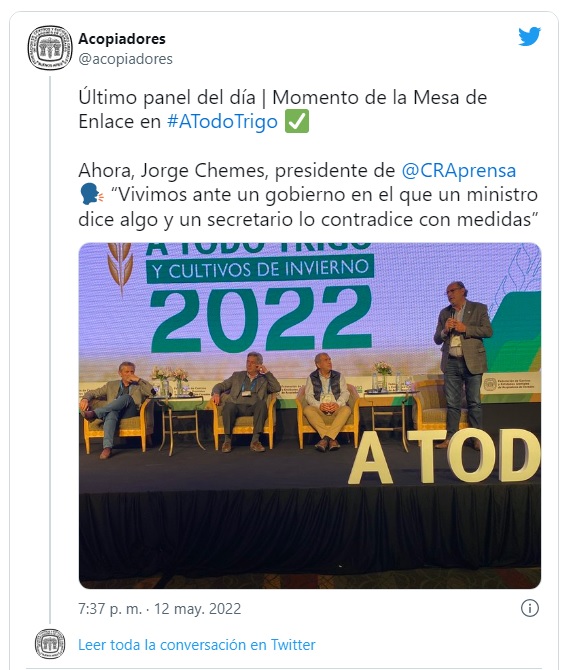Open the embedded panel photo
573x670 pixels.
click(x=310, y=415)
